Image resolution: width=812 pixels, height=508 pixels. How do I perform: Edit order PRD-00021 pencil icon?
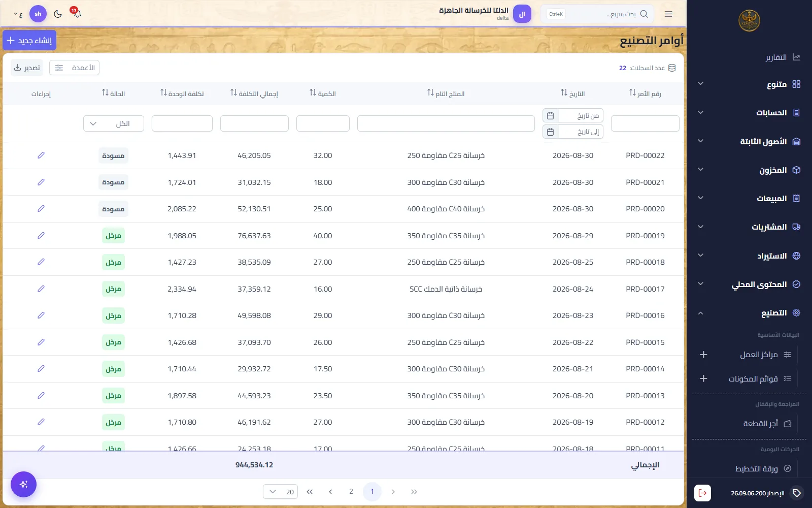(41, 182)
